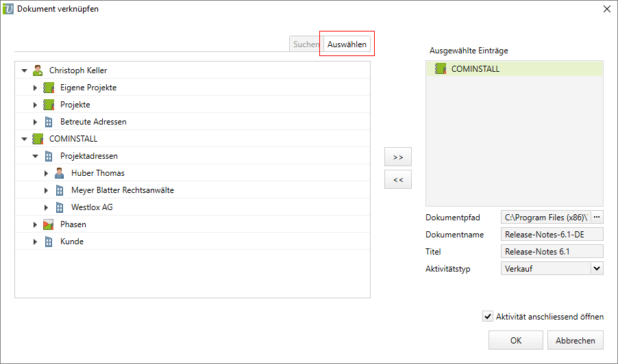Click the Titel input field
Screen dimensions: 618x364
552,252
